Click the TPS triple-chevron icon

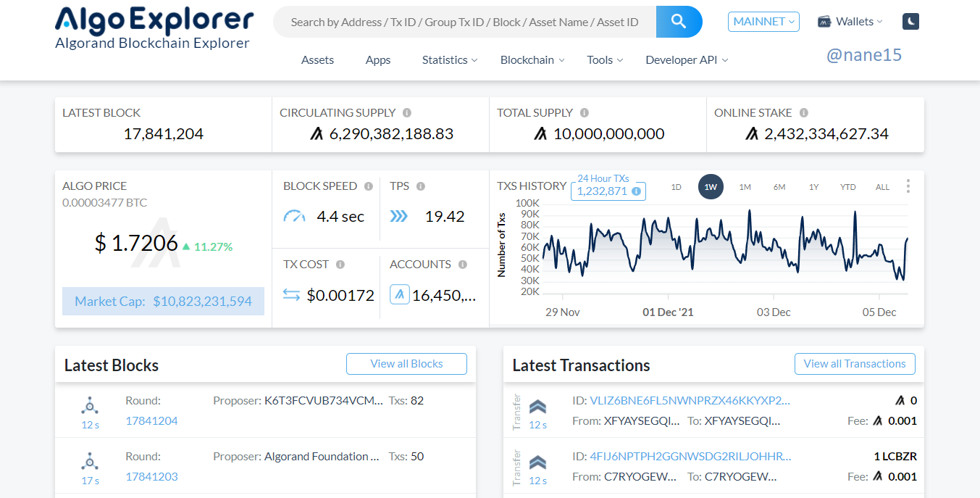(399, 216)
